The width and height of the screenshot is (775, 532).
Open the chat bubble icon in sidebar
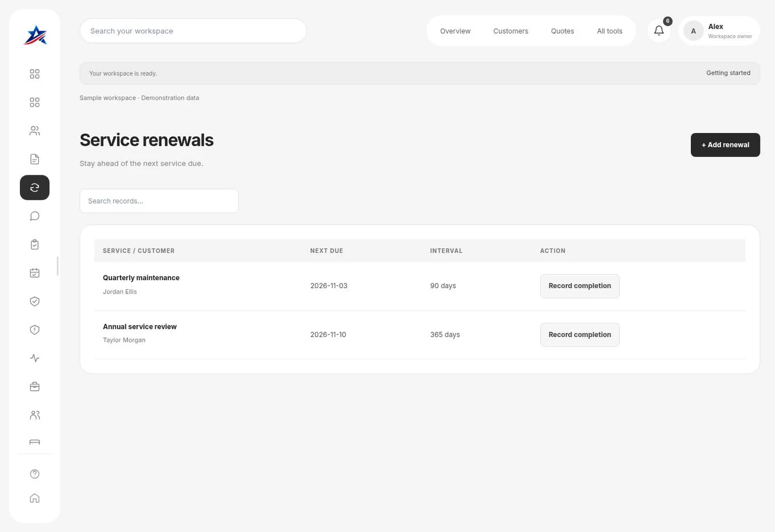35,216
